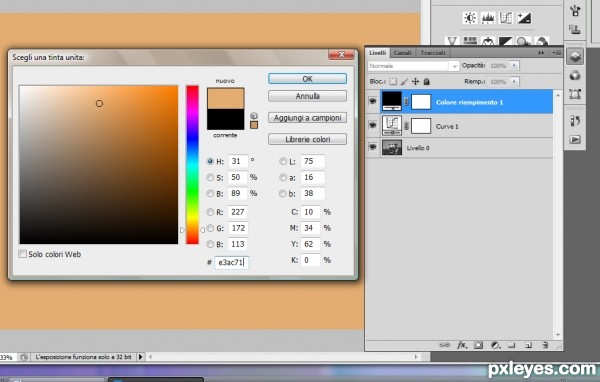The image size is (600, 382).
Task: Open the Riemp. fill slider arrow
Action: 514,82
